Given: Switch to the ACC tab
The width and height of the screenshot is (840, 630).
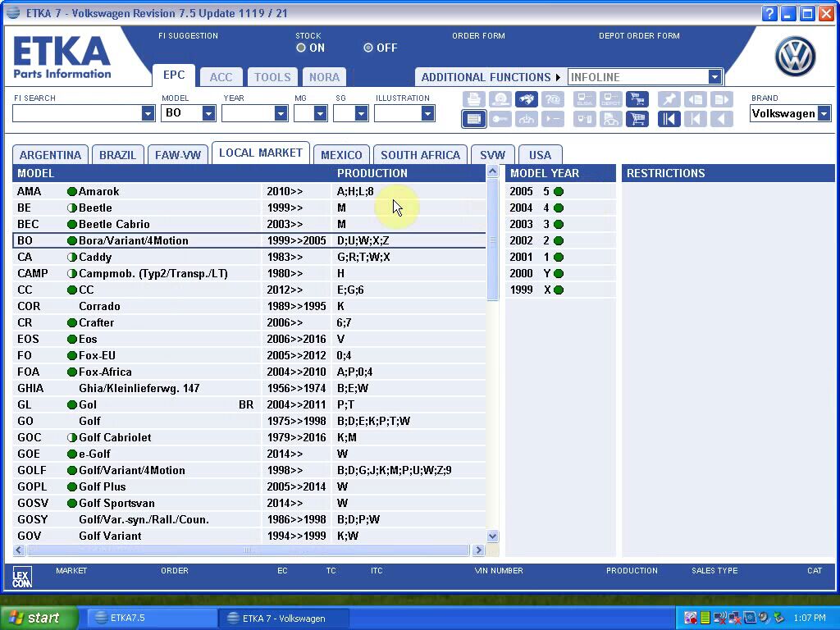Looking at the screenshot, I should click(221, 77).
